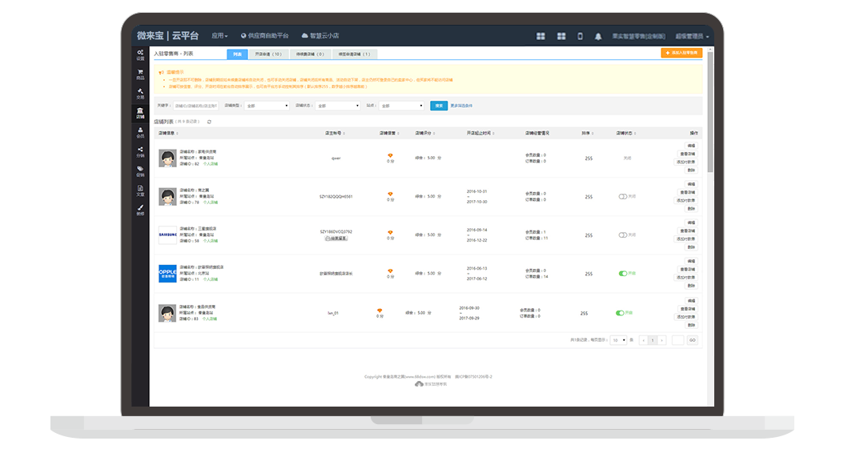Screen dimensions: 868x461
Task: Open the 店铺状态 dropdown filter
Action: coord(338,106)
